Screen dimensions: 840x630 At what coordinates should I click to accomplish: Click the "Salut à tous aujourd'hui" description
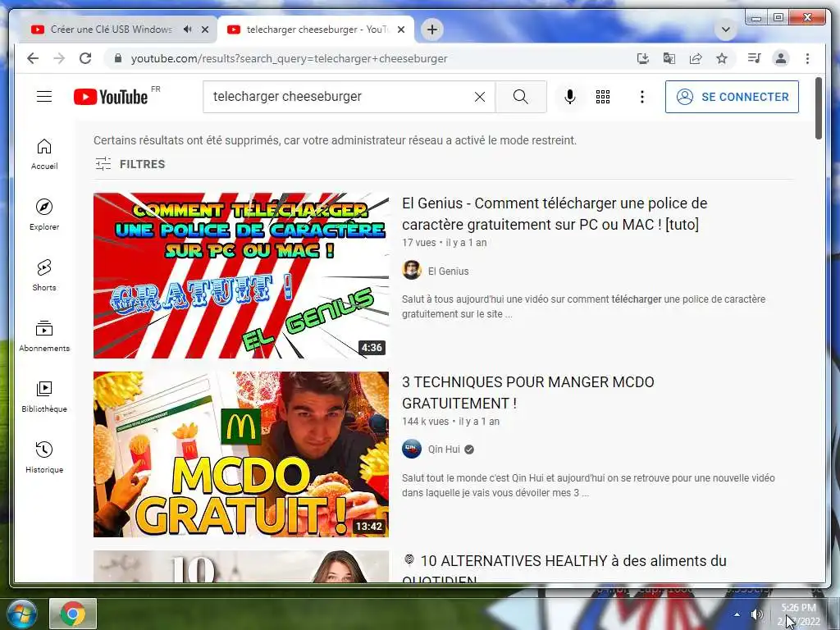click(583, 307)
